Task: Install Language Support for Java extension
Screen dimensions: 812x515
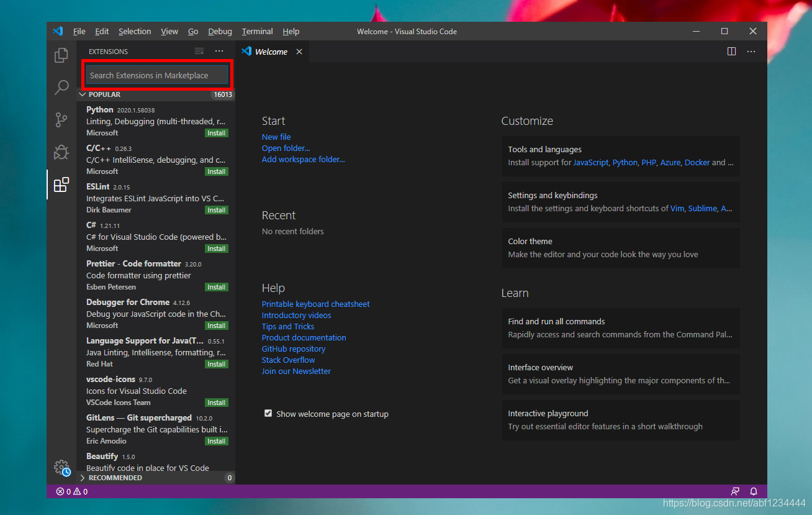Action: coord(217,364)
